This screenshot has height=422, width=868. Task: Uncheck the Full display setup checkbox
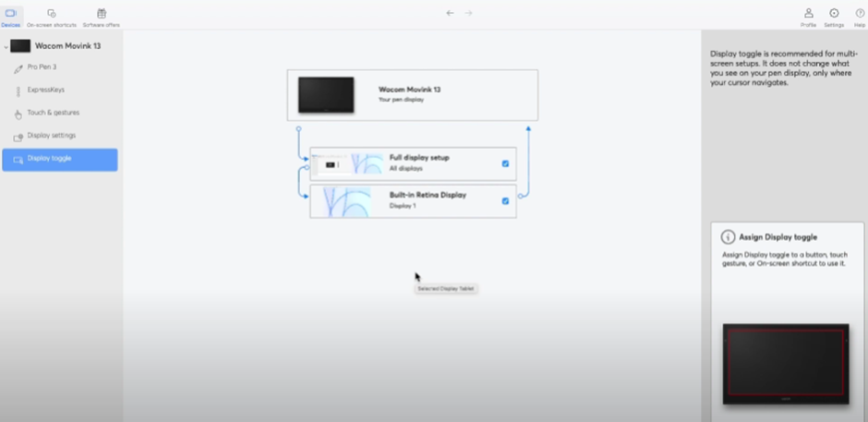(x=505, y=164)
